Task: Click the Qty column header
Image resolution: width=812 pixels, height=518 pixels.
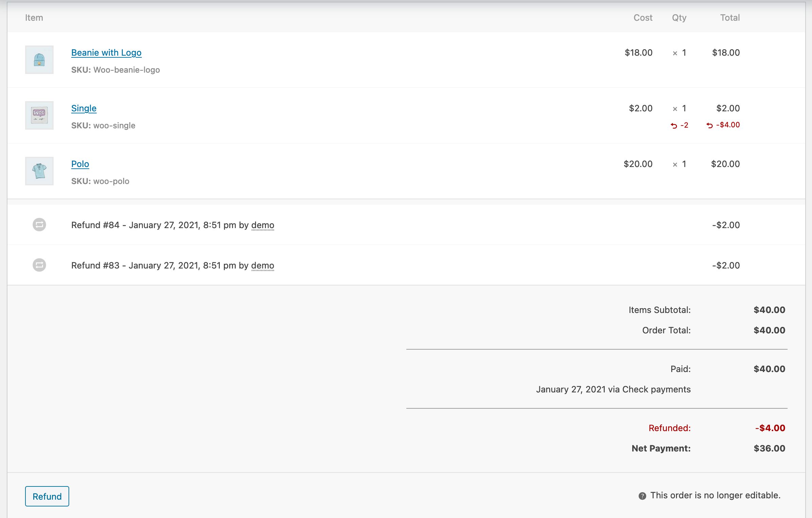Action: pos(679,18)
